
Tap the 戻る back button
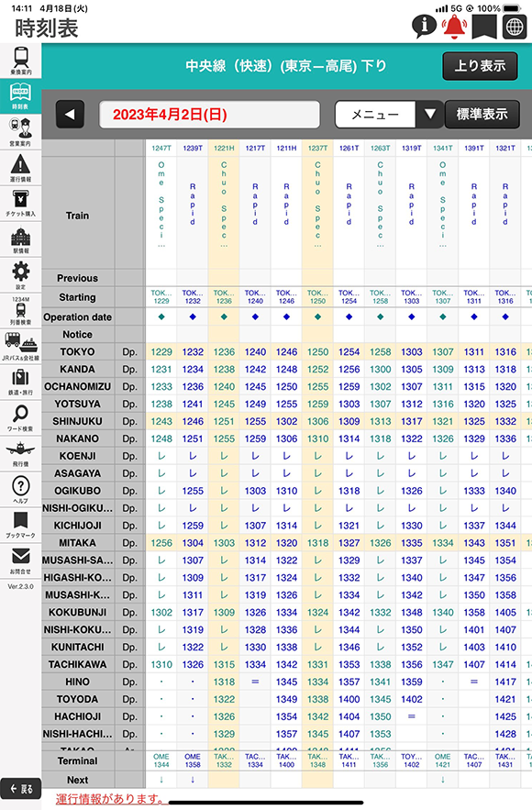[21, 789]
